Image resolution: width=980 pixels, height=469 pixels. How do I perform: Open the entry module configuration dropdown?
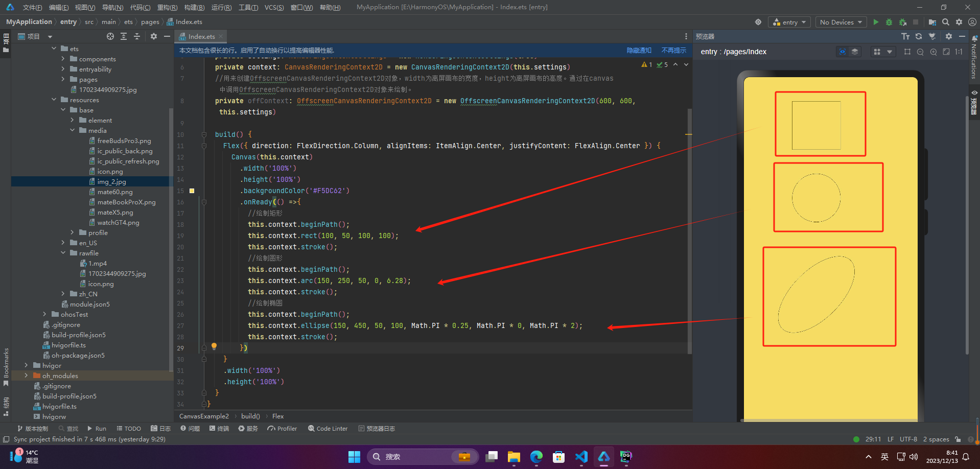(789, 22)
